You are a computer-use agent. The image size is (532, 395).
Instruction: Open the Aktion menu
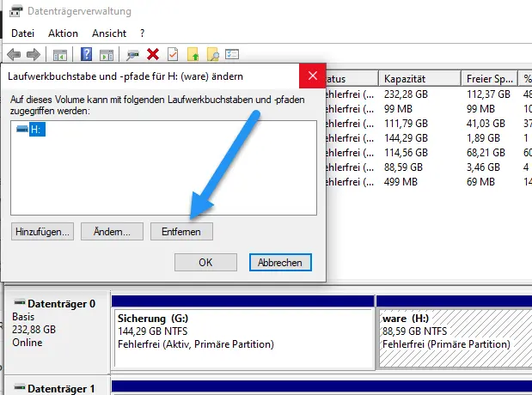pyautogui.click(x=63, y=33)
